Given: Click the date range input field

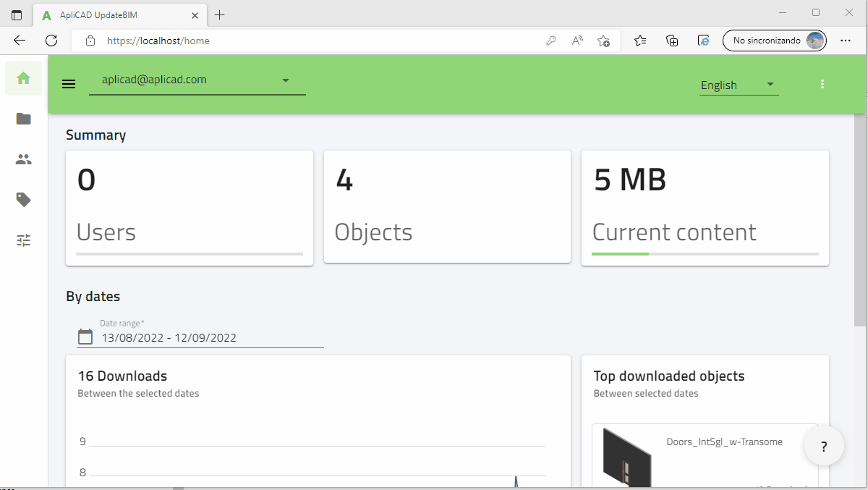Looking at the screenshot, I should [x=210, y=337].
